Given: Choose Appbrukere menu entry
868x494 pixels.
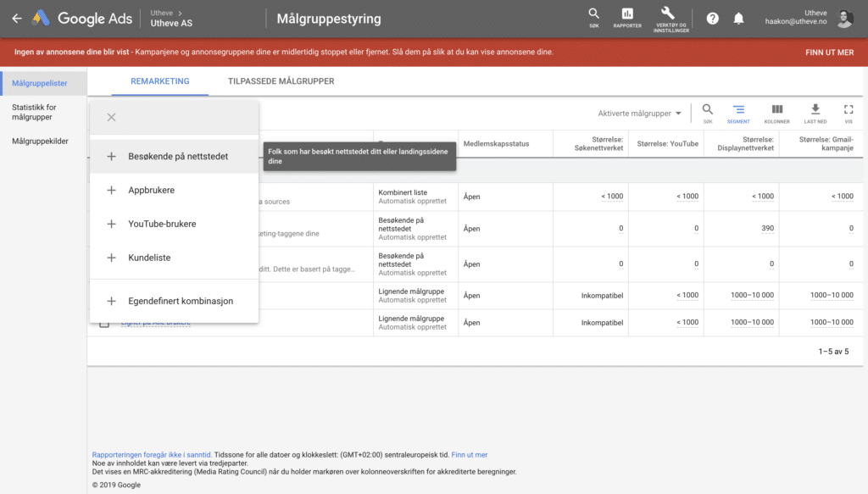Looking at the screenshot, I should coord(175,191).
